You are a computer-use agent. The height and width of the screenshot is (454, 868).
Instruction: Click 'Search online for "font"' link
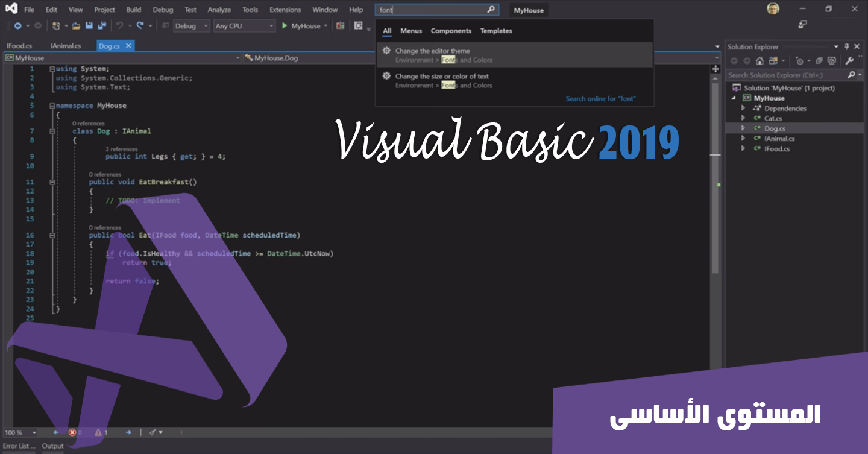[600, 99]
